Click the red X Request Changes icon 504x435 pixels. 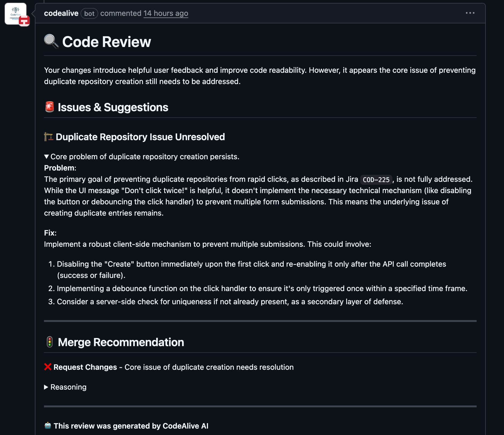click(x=48, y=367)
